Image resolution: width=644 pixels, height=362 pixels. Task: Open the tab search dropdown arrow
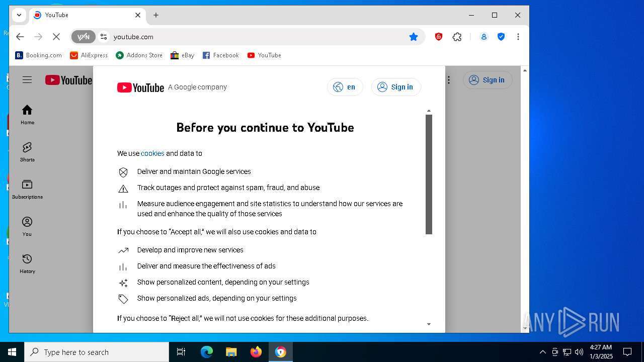[19, 15]
